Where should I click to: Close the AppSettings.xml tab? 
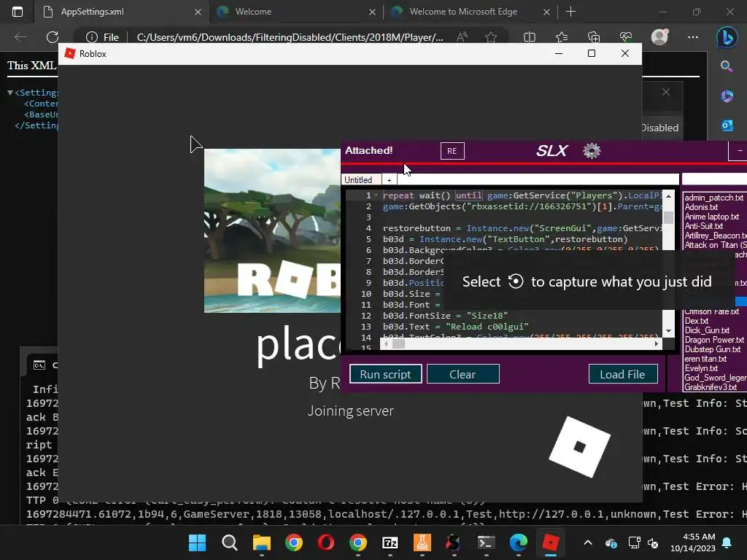click(x=198, y=12)
